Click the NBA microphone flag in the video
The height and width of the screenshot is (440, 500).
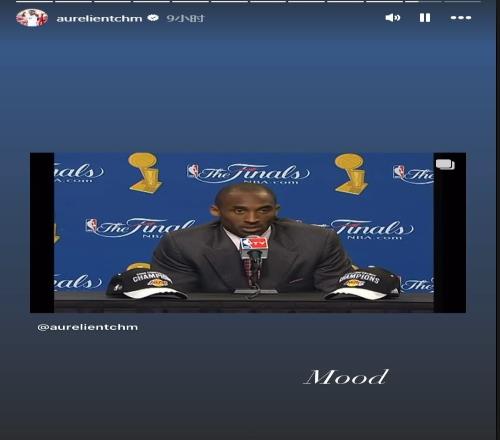click(x=254, y=244)
